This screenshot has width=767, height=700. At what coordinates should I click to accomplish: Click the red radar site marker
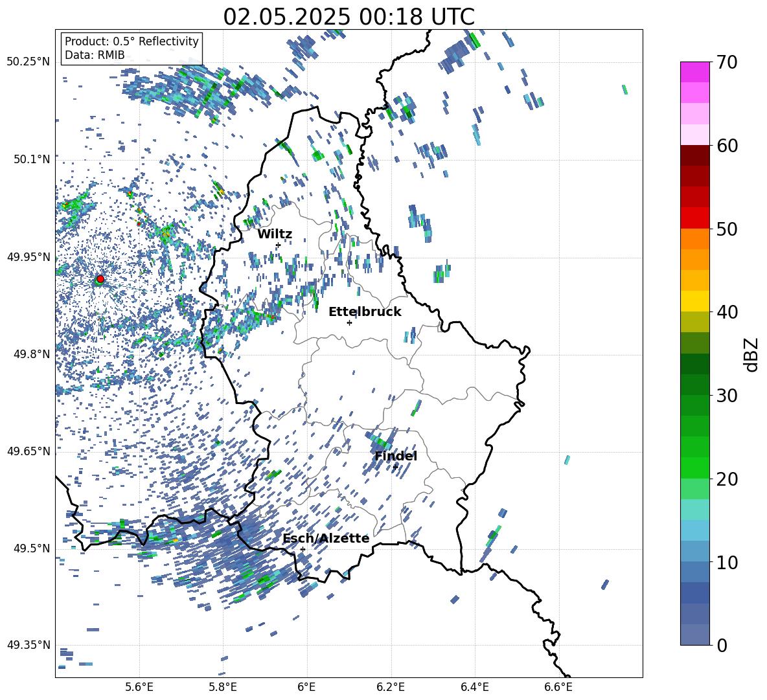coord(100,279)
